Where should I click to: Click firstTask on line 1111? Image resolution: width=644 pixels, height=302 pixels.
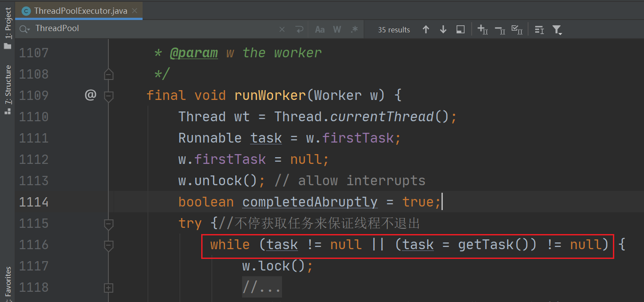tap(358, 138)
